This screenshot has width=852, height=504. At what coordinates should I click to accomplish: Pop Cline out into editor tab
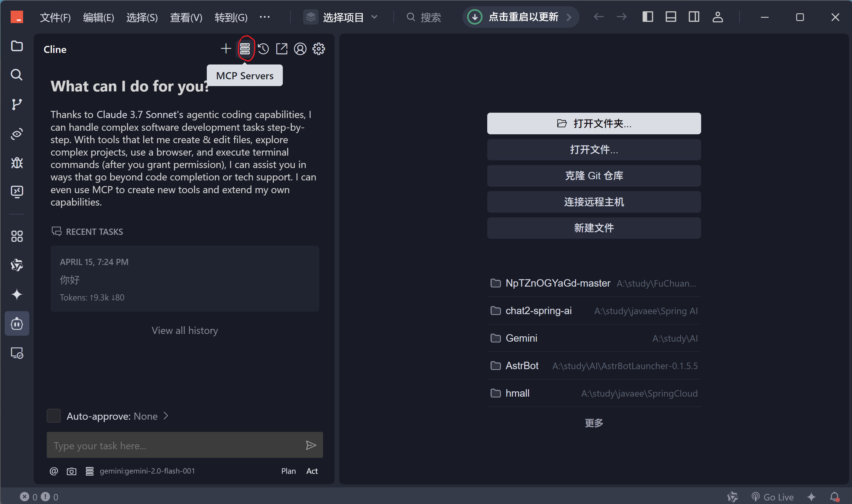[x=282, y=49]
